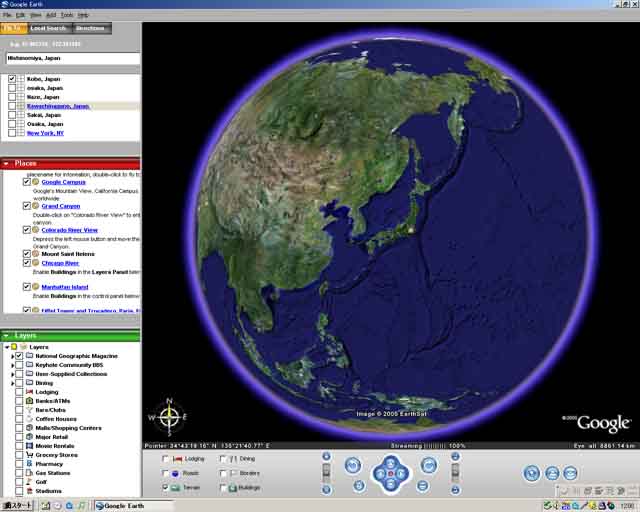Screen dimensions: 640x512
Task: Click the move right arrow in navigation pad
Action: click(x=401, y=474)
